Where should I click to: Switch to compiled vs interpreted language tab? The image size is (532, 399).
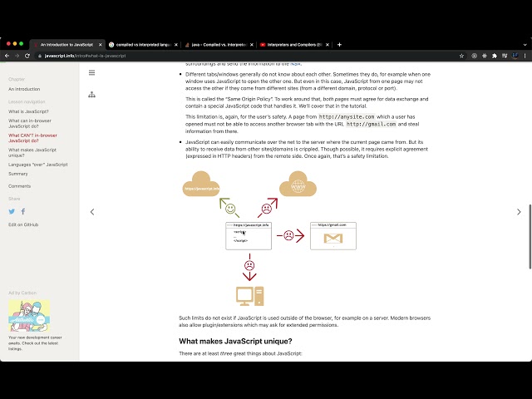pos(144,44)
